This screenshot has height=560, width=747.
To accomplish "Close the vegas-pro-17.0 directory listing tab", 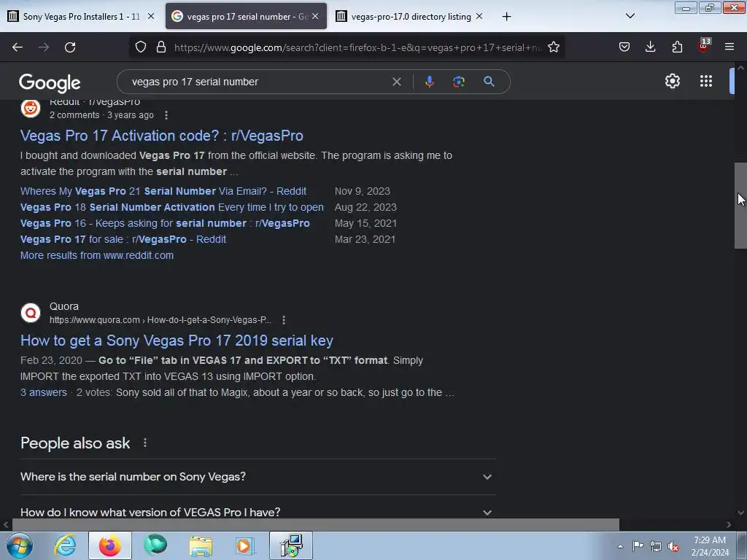I will point(479,16).
